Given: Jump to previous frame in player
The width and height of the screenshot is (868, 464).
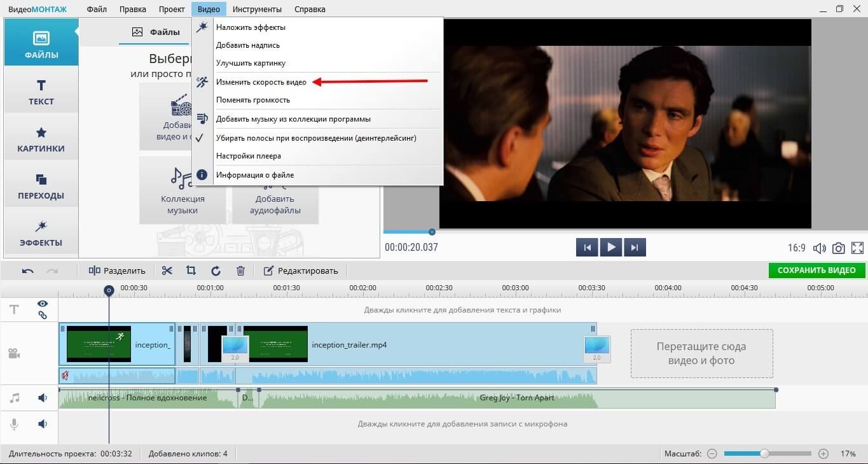Looking at the screenshot, I should tap(587, 248).
